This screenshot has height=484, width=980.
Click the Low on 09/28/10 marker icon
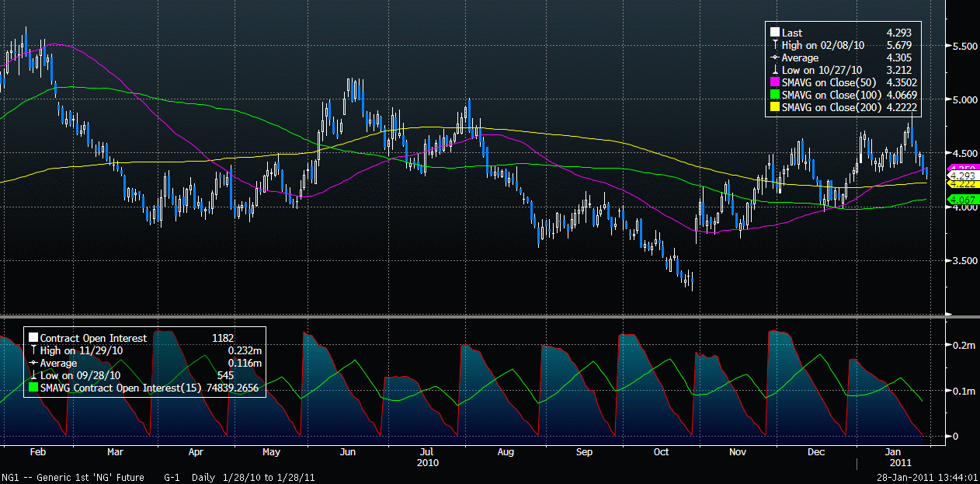[33, 375]
